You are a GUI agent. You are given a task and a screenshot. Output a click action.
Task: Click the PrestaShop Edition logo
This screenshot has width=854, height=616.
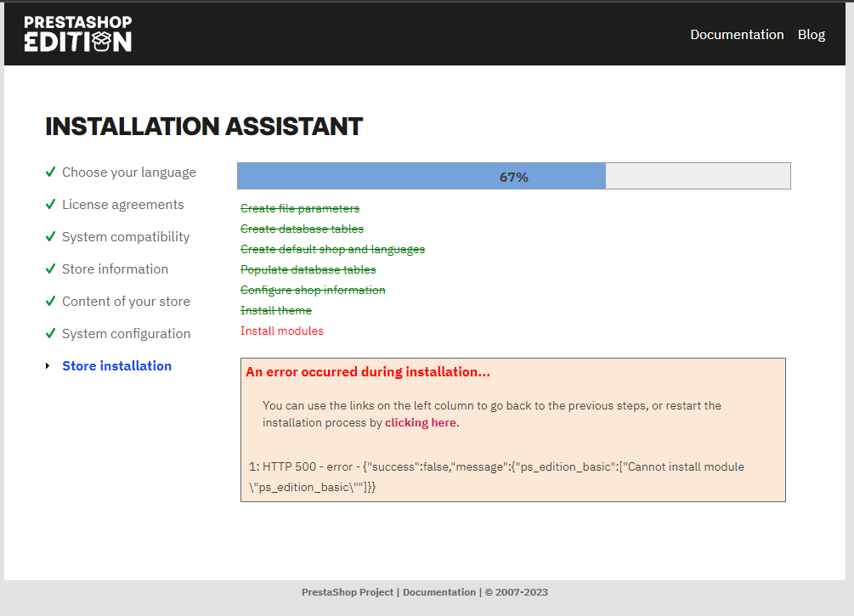click(x=78, y=34)
